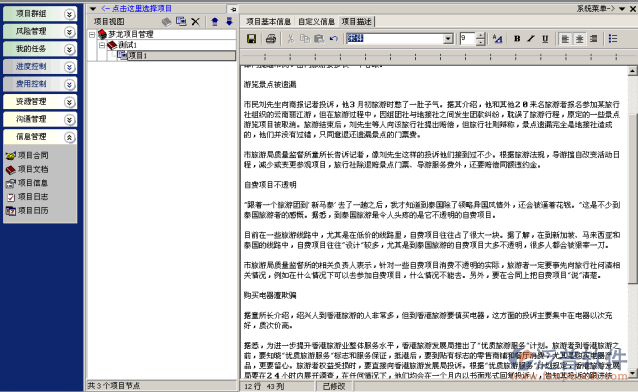Switch to the 项目基本信息 tab
Viewport: 638px width, 392px height.
point(268,22)
